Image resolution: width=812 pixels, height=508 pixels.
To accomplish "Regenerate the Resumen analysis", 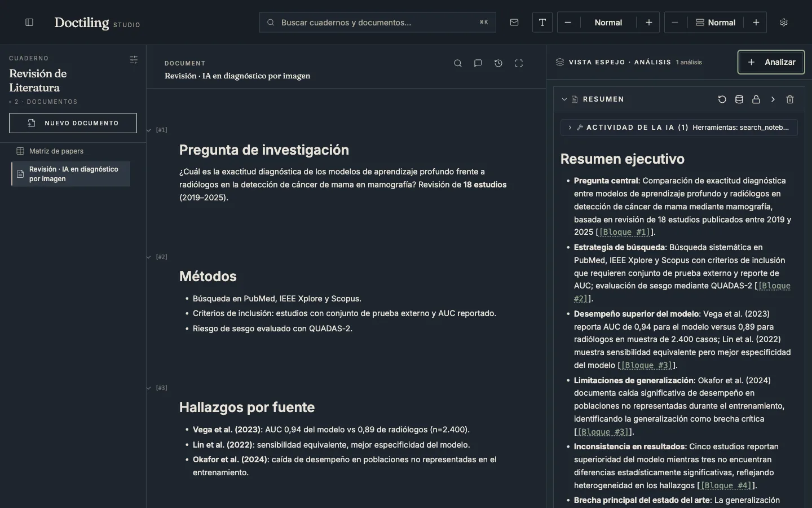I will click(x=722, y=99).
